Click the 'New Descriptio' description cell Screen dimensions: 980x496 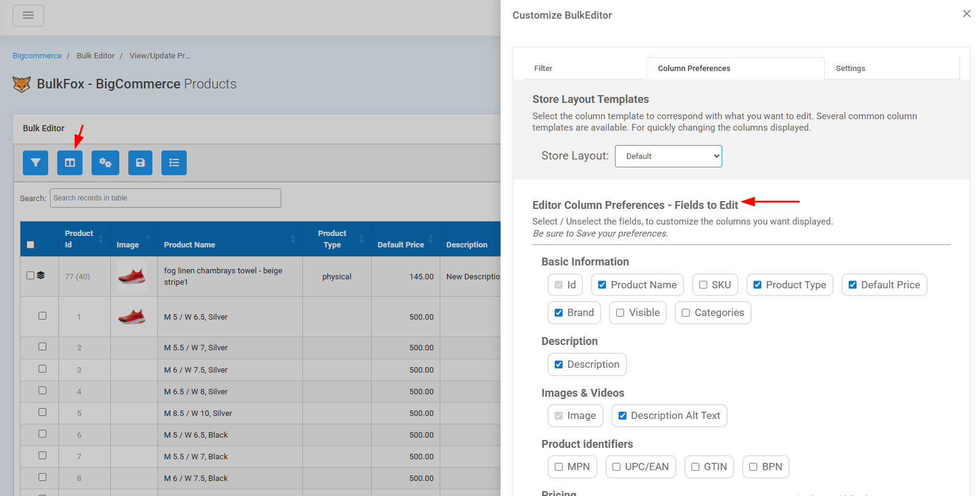tap(470, 277)
